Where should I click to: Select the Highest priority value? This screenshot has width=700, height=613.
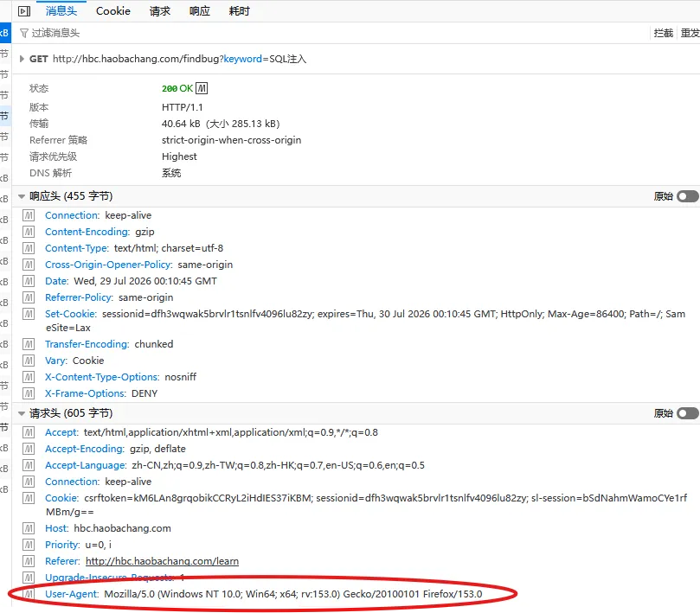click(179, 156)
